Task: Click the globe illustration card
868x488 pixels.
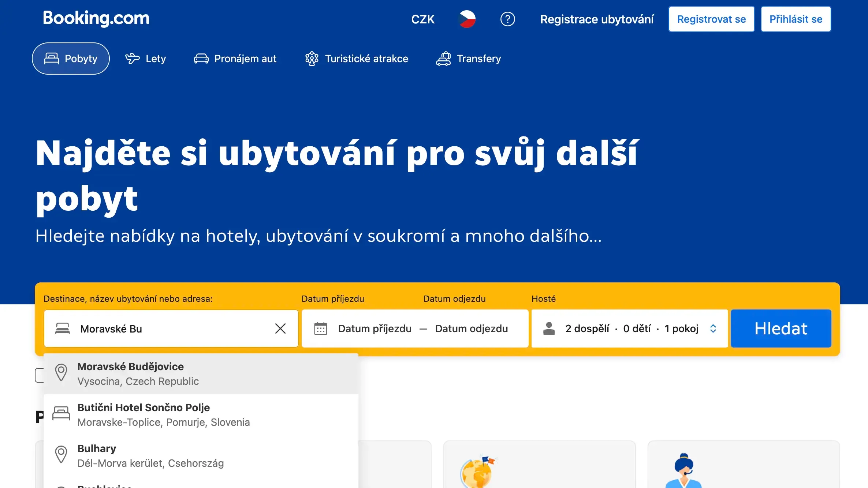Action: pyautogui.click(x=539, y=465)
